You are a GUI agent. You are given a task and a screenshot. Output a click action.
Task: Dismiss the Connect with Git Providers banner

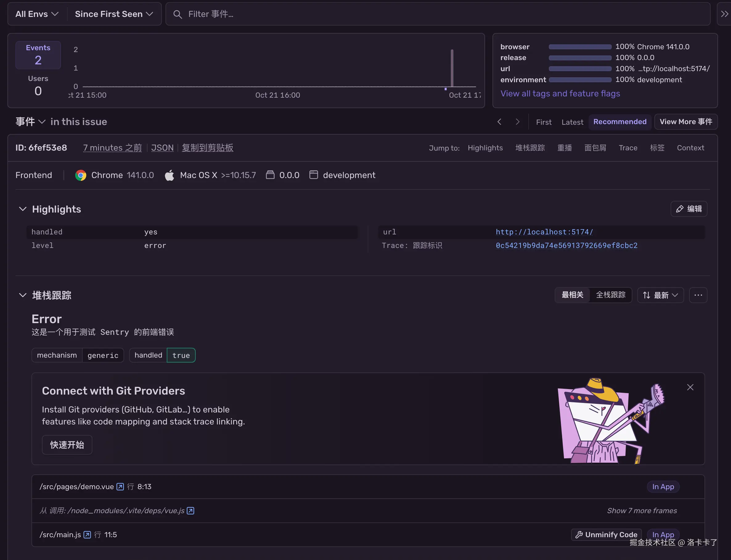click(x=690, y=387)
